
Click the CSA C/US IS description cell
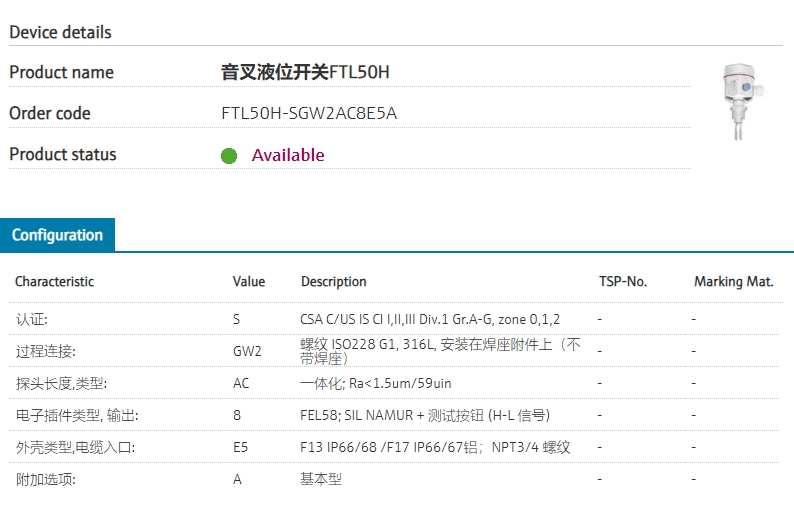(x=430, y=319)
